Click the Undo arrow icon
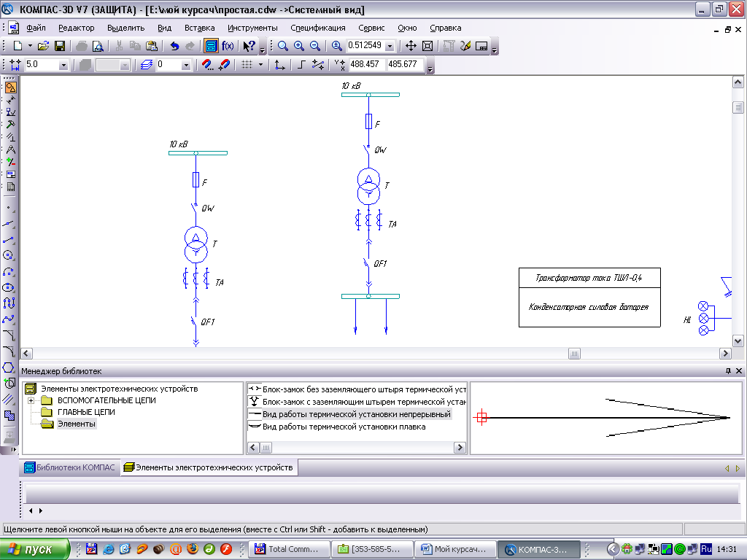This screenshot has height=560, width=747. tap(174, 46)
